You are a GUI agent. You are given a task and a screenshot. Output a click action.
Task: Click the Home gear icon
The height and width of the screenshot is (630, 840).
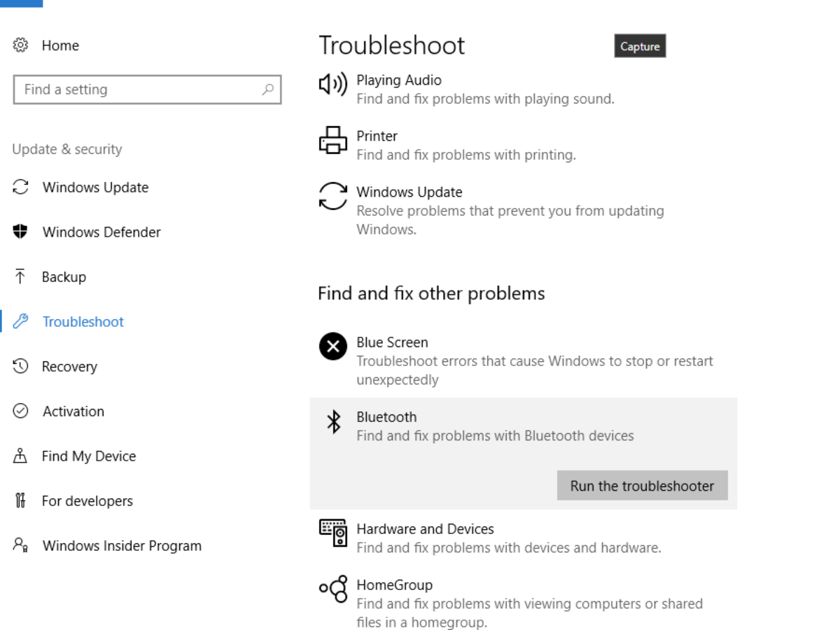[20, 45]
